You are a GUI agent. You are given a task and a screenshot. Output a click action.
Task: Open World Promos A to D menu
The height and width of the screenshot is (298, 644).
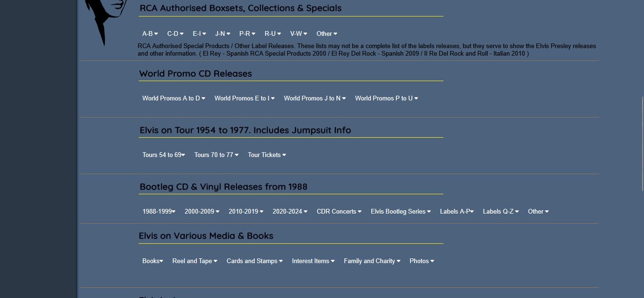(174, 98)
